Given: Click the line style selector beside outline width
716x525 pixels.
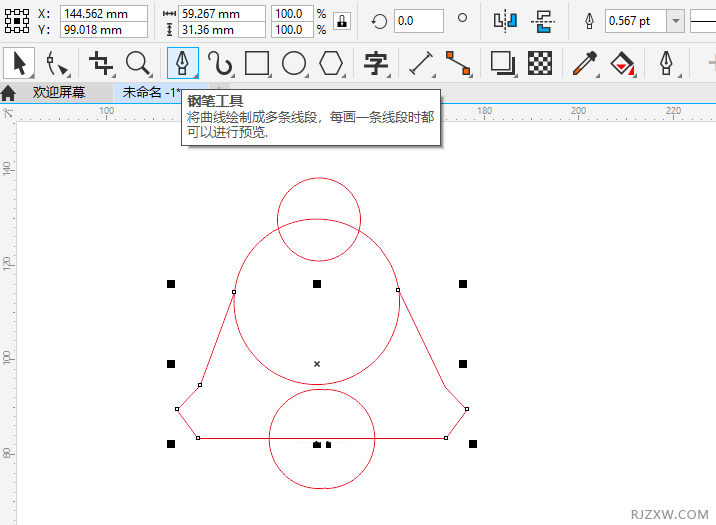Looking at the screenshot, I should [703, 21].
